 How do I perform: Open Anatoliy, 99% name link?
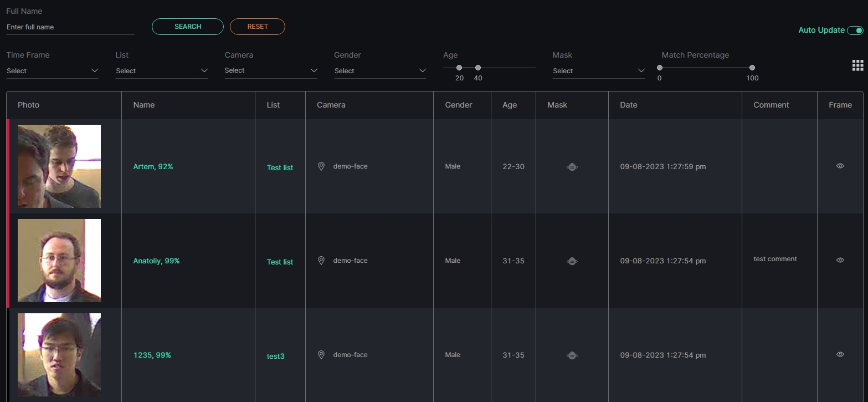157,261
